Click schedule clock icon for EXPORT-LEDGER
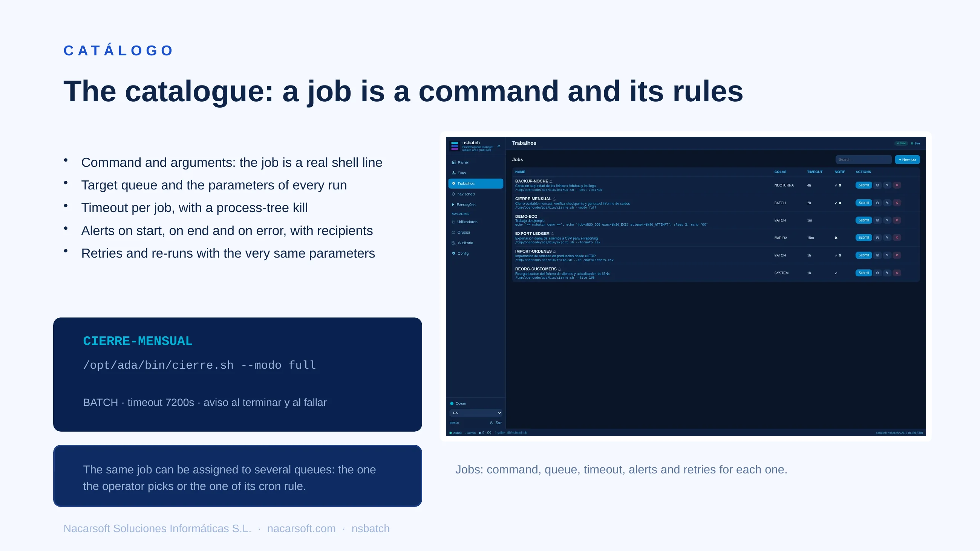This screenshot has width=980, height=551. tap(877, 238)
